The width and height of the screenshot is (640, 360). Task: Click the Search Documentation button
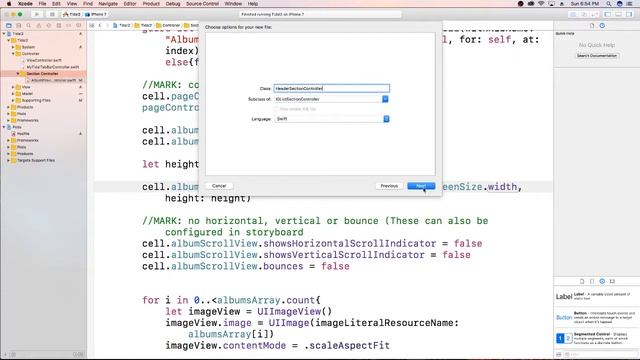pyautogui.click(x=597, y=56)
